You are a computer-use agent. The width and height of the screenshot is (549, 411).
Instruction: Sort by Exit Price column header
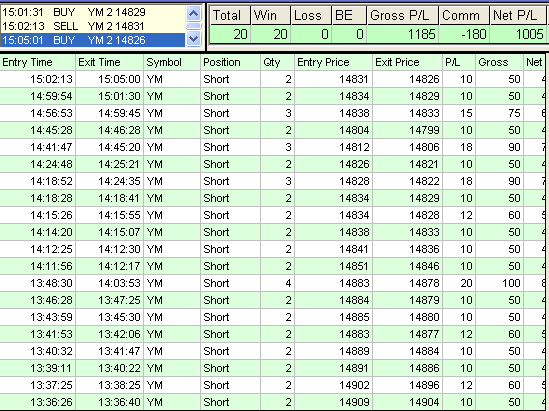pos(407,62)
